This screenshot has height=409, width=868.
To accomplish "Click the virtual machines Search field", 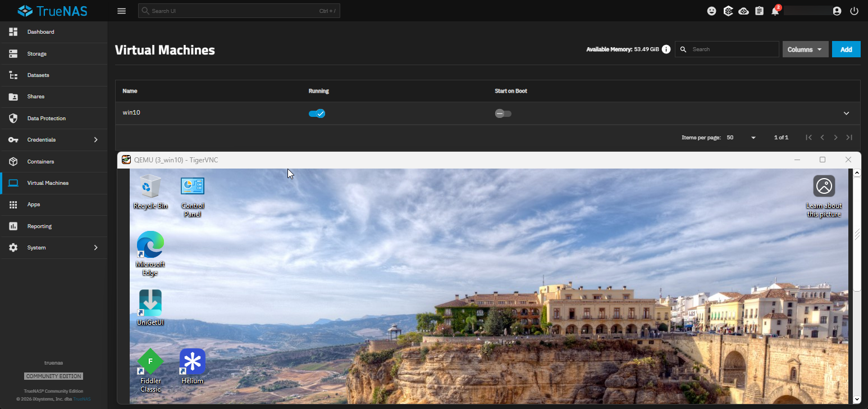I will tap(727, 49).
